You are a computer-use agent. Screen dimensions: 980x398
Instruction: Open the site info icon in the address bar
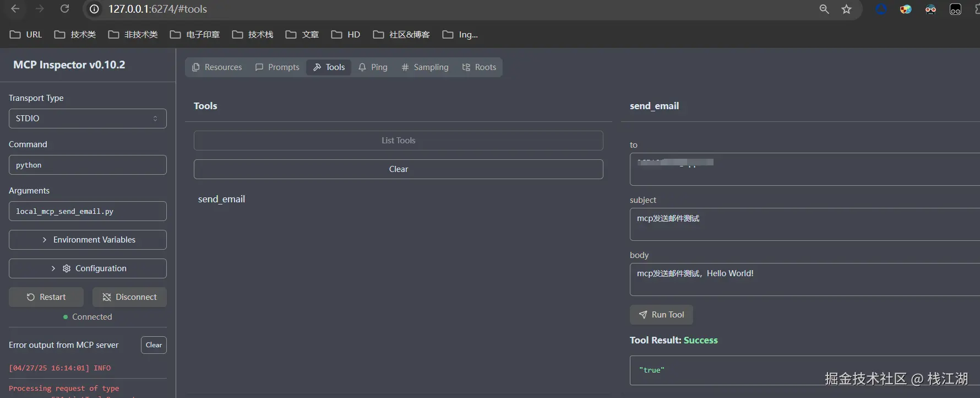pos(94,9)
